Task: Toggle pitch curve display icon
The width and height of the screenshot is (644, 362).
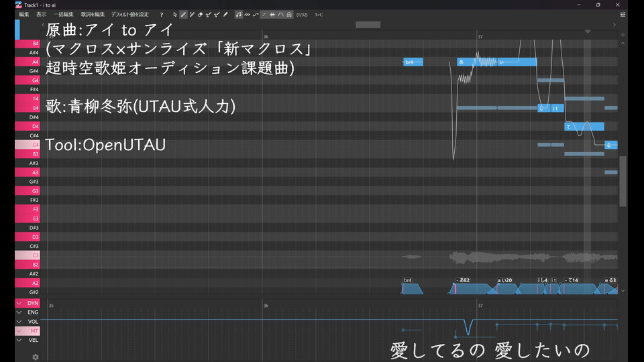Action: tap(256, 15)
